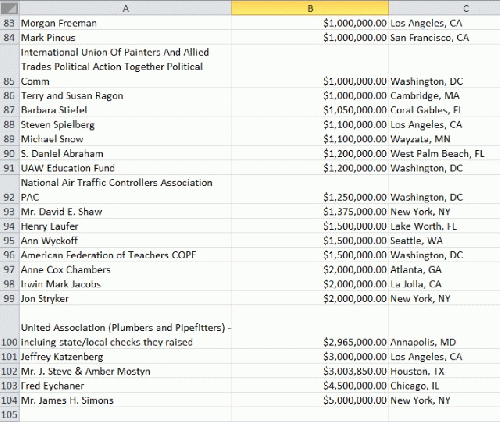Select S. Daniel Abraham cell
Viewport: 500px width, 422px height.
[126, 154]
